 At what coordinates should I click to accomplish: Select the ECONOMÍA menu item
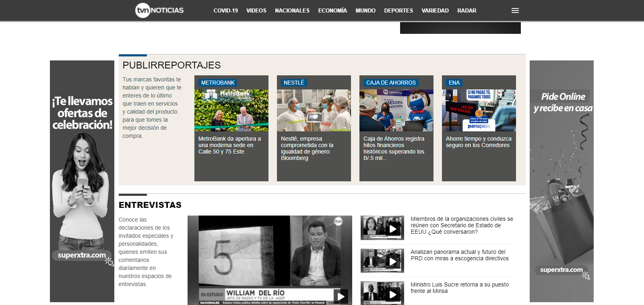pyautogui.click(x=332, y=10)
